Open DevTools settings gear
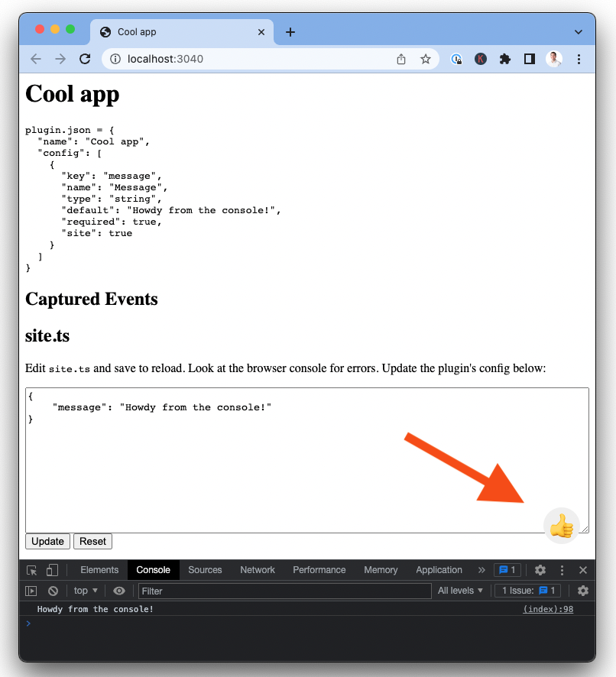 click(x=540, y=570)
